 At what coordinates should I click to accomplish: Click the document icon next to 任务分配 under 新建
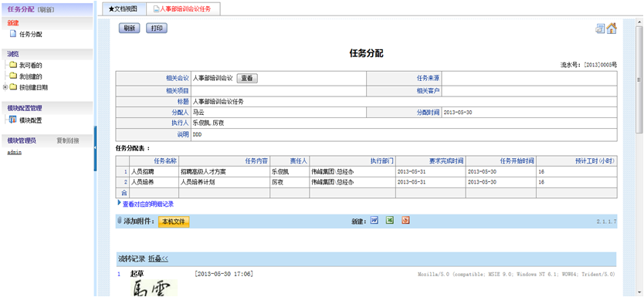tap(13, 35)
